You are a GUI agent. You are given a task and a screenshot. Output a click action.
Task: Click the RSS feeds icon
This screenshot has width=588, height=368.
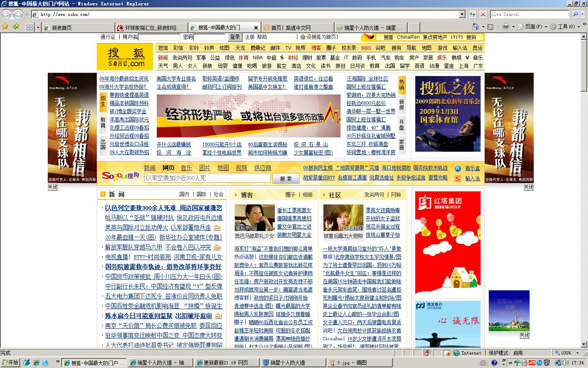click(490, 27)
